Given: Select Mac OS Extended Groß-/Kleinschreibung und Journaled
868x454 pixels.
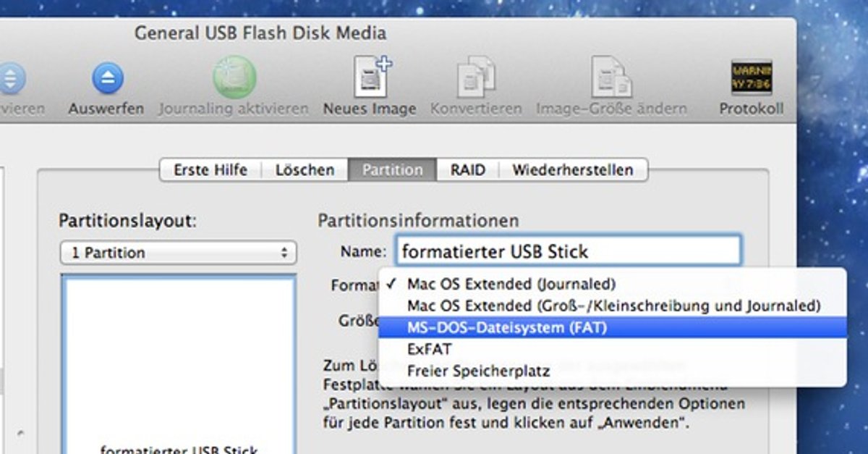Looking at the screenshot, I should click(x=613, y=305).
